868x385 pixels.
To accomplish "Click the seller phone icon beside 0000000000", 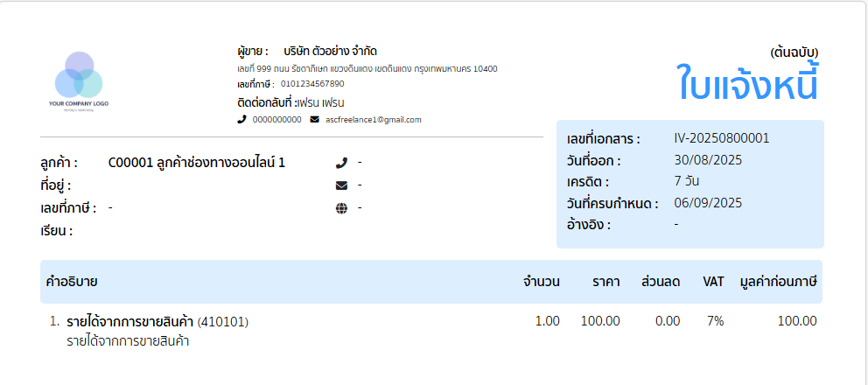I will [241, 120].
